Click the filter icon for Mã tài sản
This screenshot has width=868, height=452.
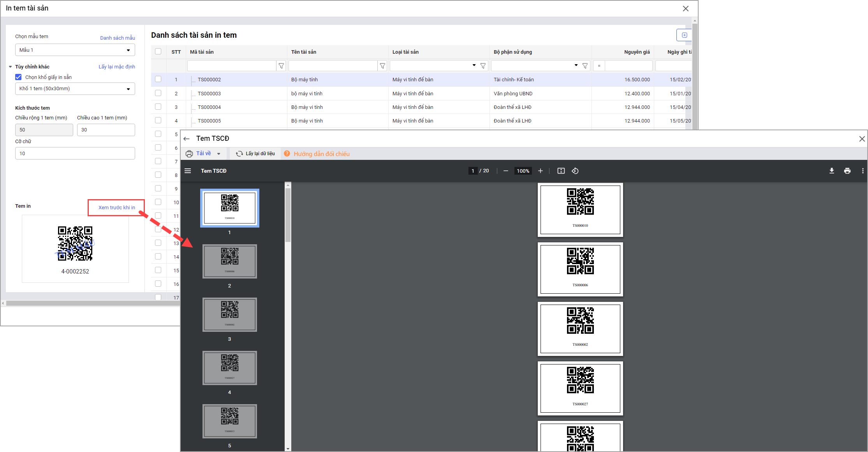(281, 66)
